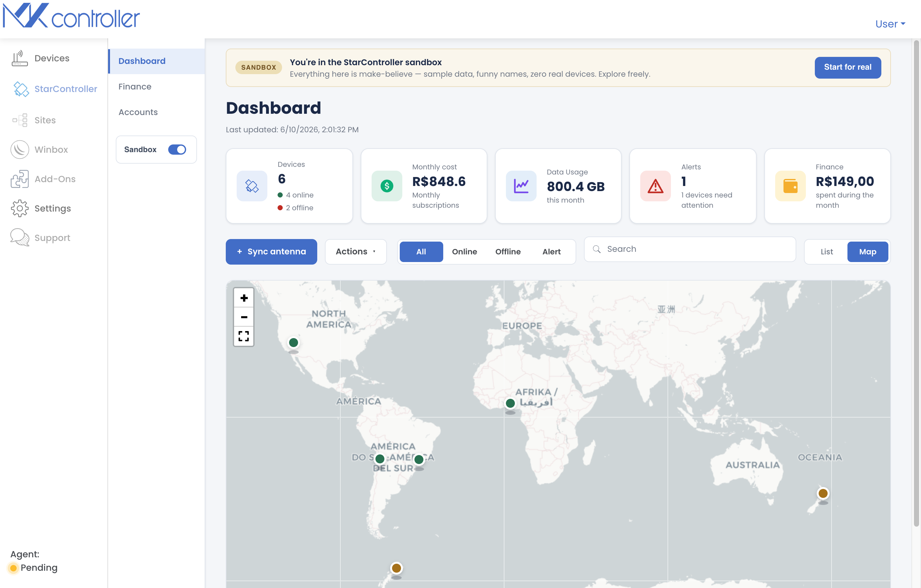Click the amber marker at South America's tip
The height and width of the screenshot is (588, 921).
(x=397, y=568)
